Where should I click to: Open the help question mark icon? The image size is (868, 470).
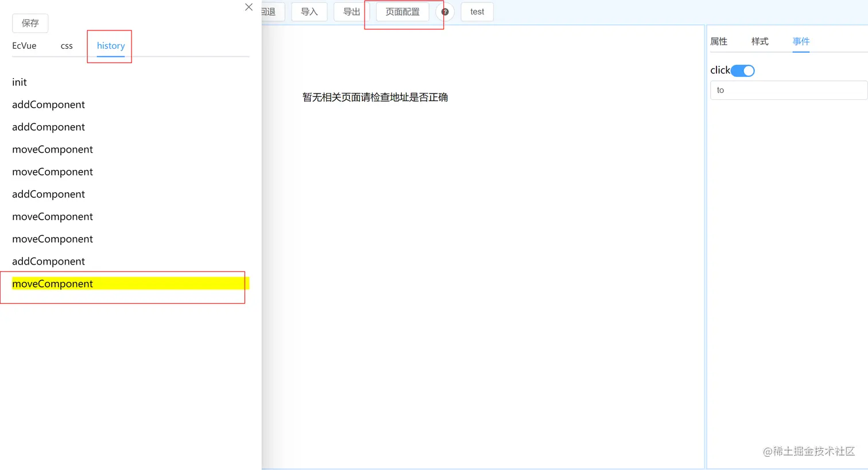pos(444,11)
